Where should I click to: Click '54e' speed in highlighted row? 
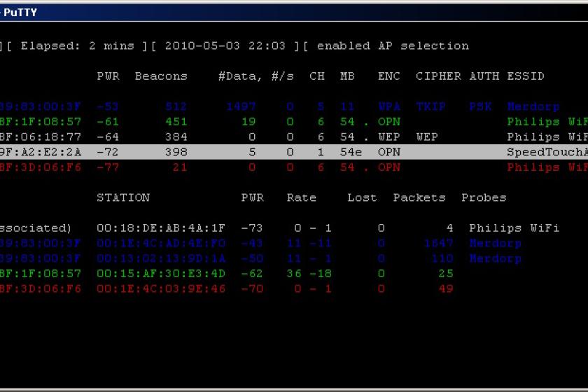(x=351, y=152)
